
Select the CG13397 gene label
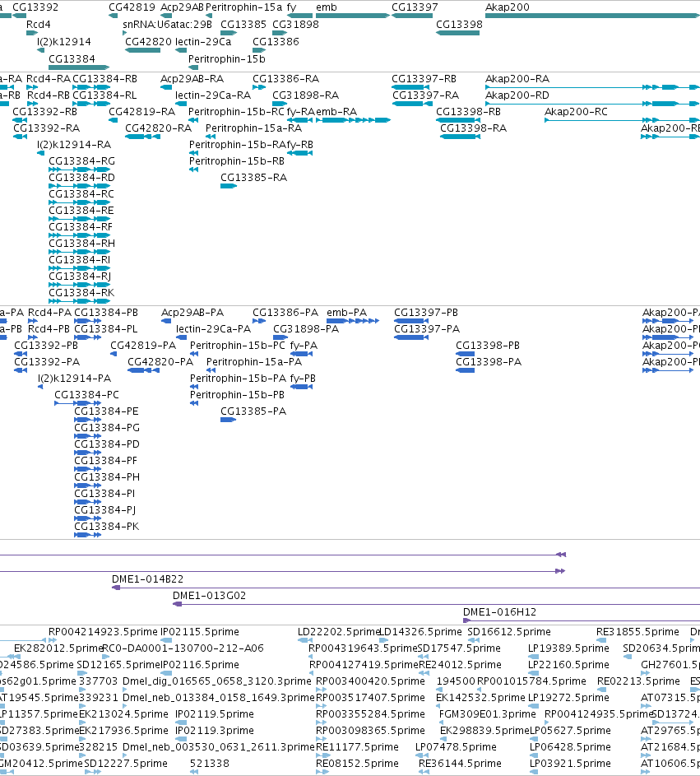pos(415,7)
